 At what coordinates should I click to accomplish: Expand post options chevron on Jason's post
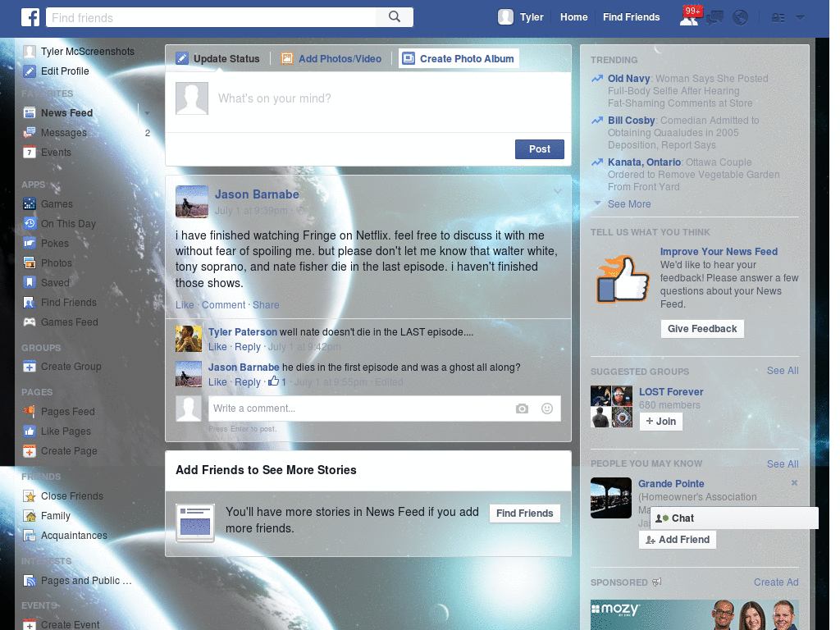[558, 191]
